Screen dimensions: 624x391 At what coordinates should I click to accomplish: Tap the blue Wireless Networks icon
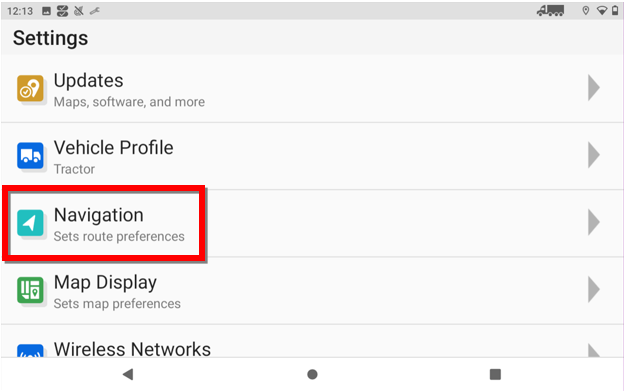tap(30, 351)
